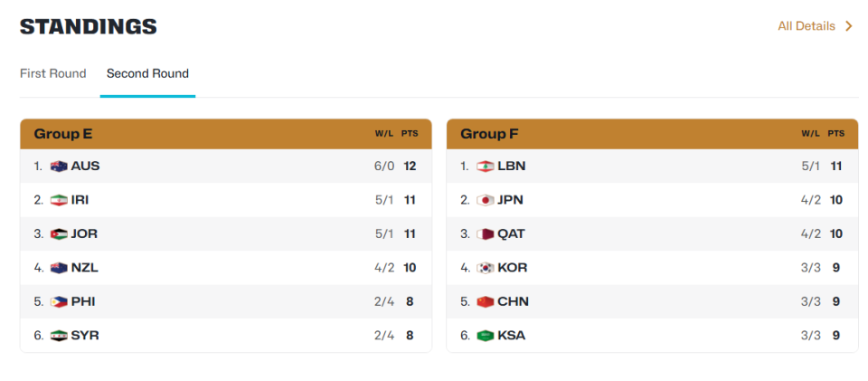Open the All Details link

point(807,26)
